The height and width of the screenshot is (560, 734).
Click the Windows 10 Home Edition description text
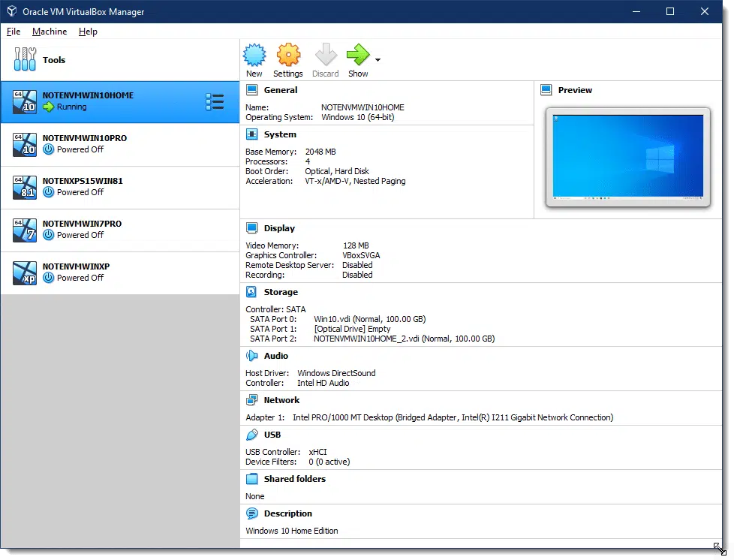point(292,531)
